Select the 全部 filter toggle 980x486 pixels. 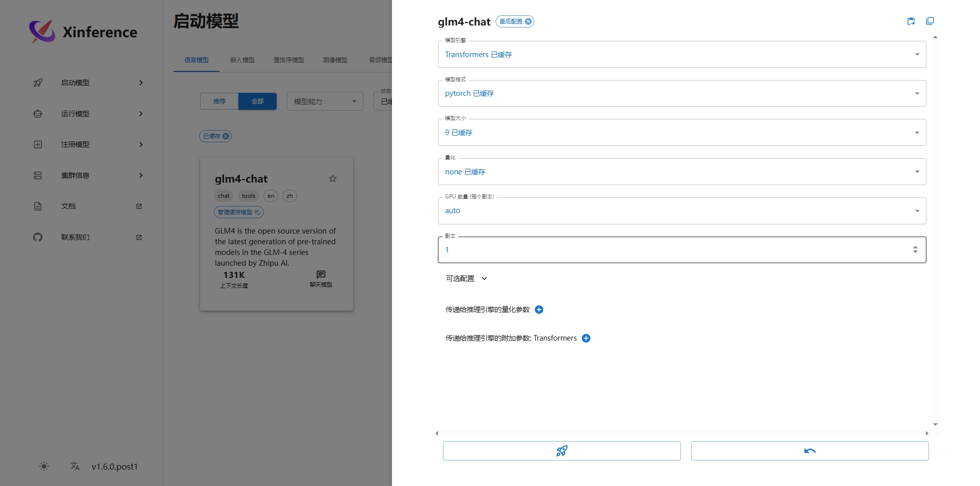point(258,101)
